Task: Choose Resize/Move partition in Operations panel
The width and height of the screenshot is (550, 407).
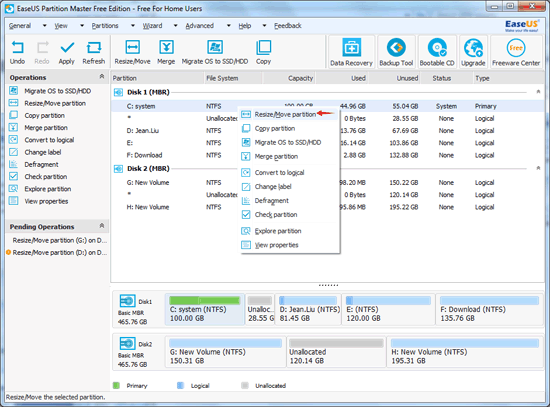Action: click(47, 103)
